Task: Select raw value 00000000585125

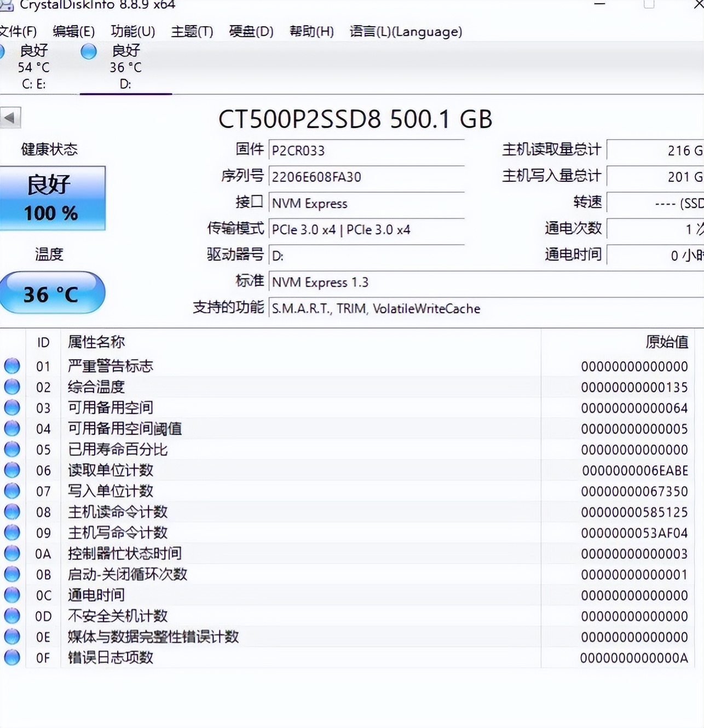Action: (x=634, y=512)
